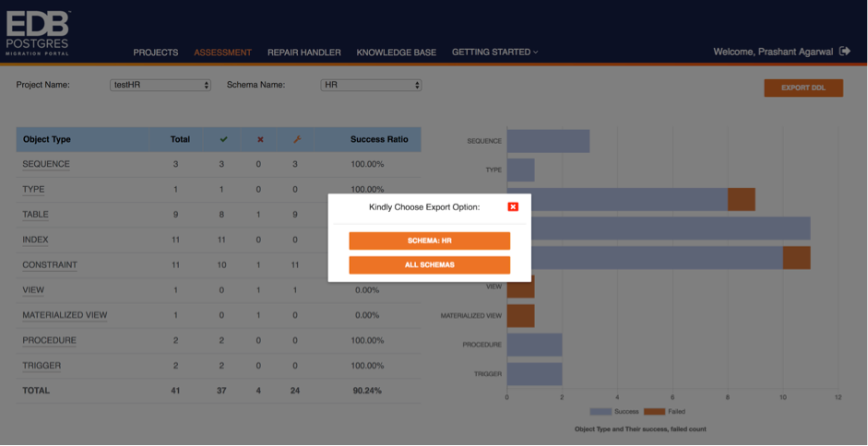Click the Export DDL button
The height and width of the screenshot is (446, 868).
pos(803,88)
